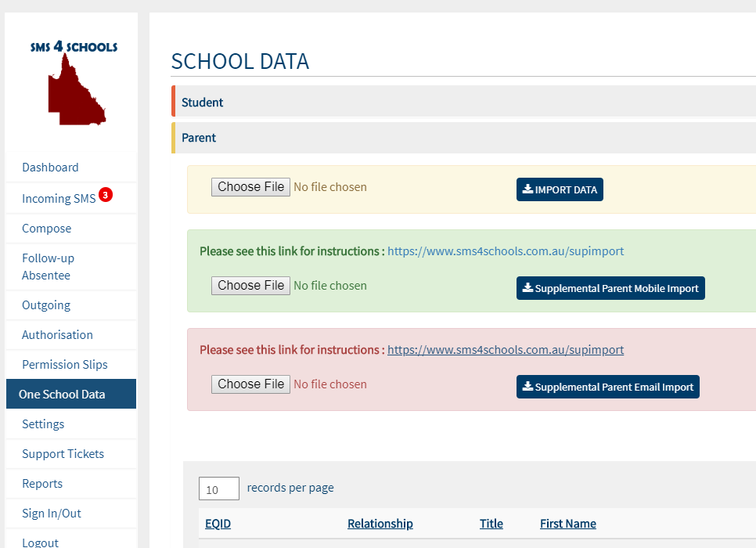
Task: Open the Incoming SMS section
Action: pyautogui.click(x=59, y=198)
